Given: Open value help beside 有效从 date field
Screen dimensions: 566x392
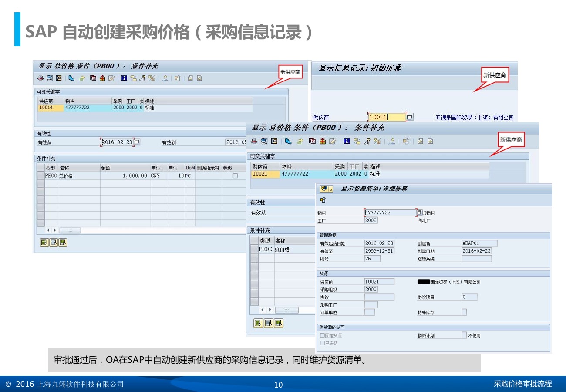Looking at the screenshot, I should pos(137,142).
